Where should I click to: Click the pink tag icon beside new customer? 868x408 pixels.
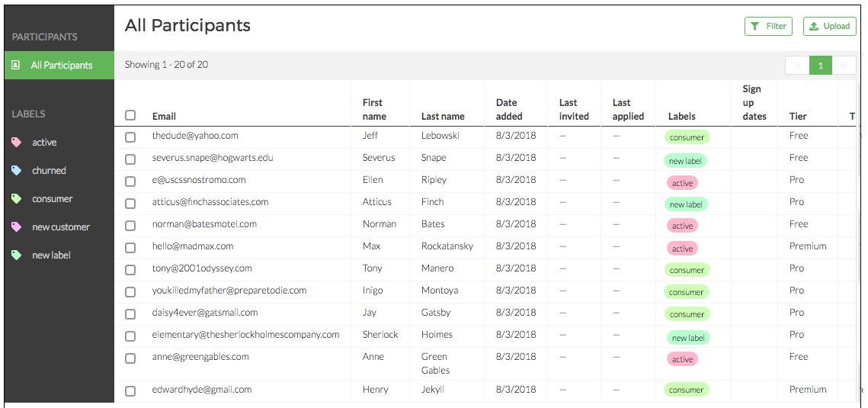click(17, 227)
